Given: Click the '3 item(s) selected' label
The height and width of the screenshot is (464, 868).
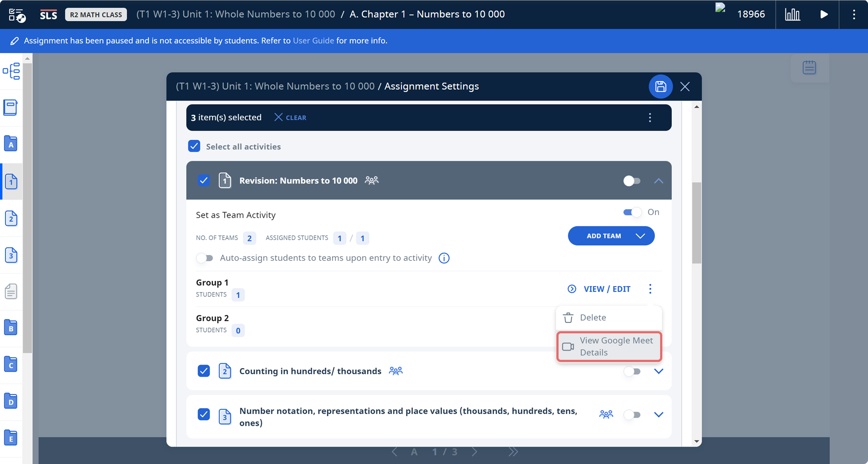Looking at the screenshot, I should (x=226, y=118).
